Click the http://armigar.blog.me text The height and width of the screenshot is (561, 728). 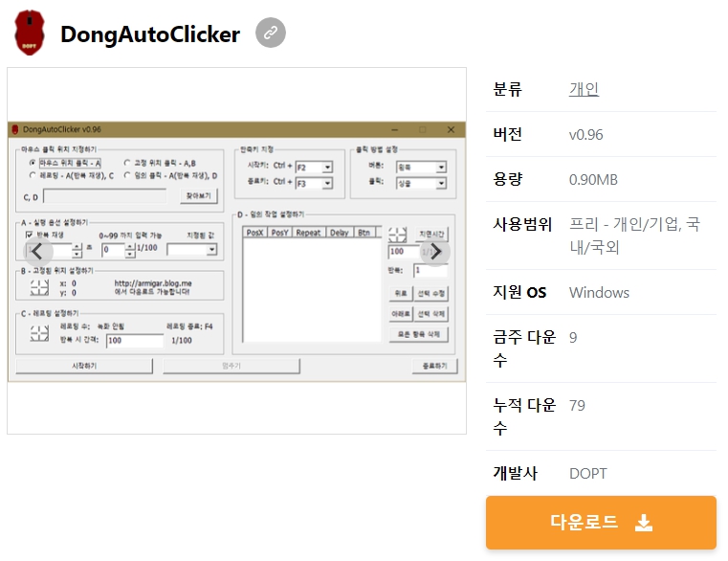(153, 283)
